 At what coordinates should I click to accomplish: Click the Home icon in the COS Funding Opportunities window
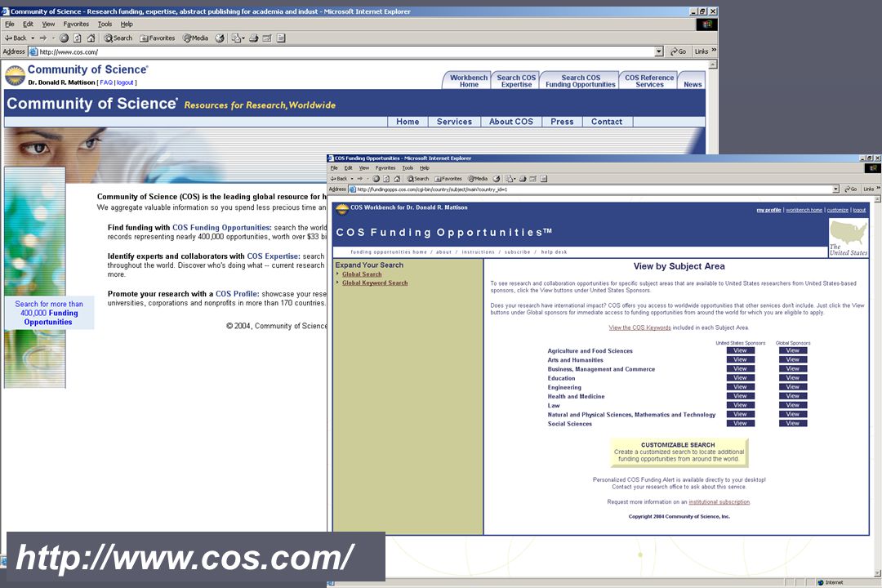[x=397, y=179]
